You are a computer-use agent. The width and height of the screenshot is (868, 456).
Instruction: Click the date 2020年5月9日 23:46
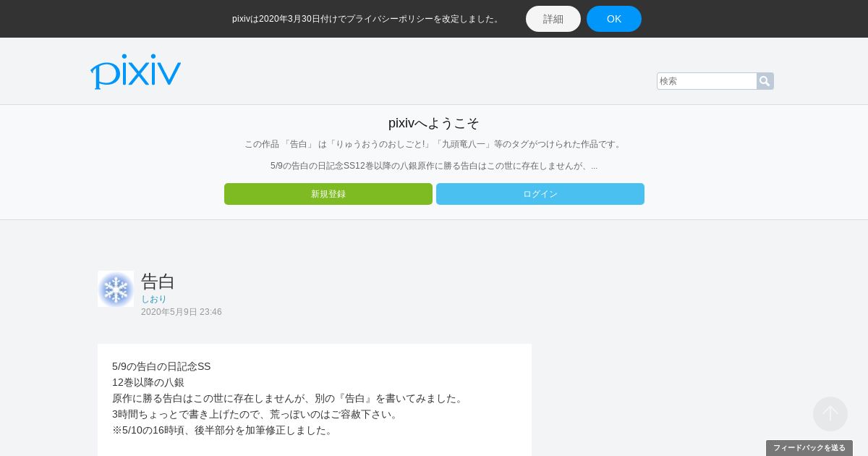pyautogui.click(x=182, y=312)
